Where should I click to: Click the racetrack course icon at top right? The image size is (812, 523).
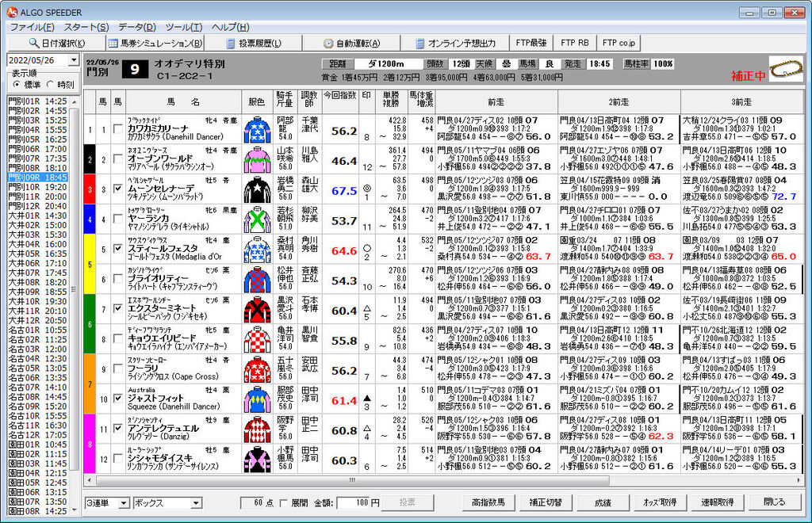pyautogui.click(x=785, y=71)
